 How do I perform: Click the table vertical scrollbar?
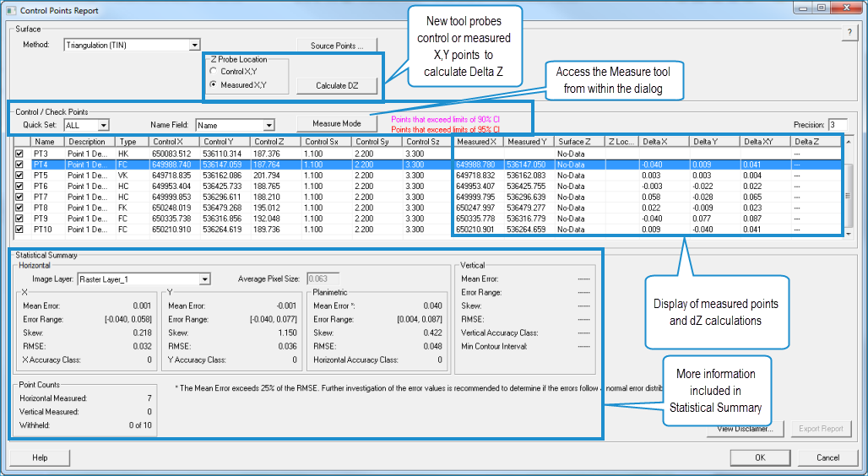coord(849,188)
